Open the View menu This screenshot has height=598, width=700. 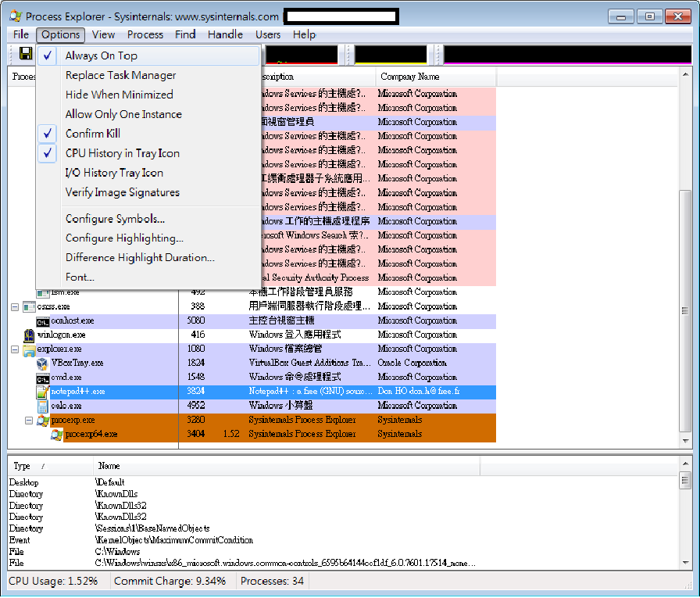click(104, 35)
